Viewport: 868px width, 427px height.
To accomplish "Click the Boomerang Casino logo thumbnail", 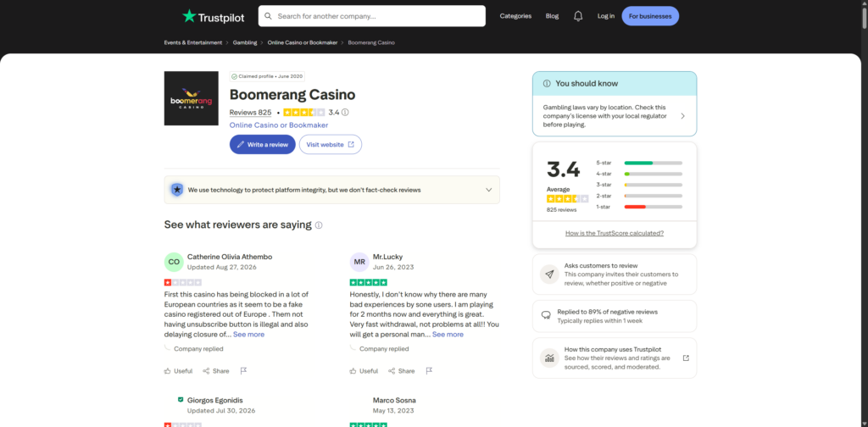I will 191,98.
